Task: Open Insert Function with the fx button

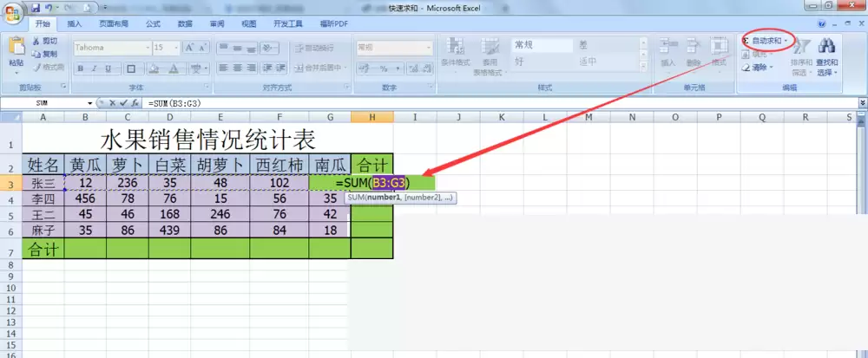Action: (x=135, y=103)
